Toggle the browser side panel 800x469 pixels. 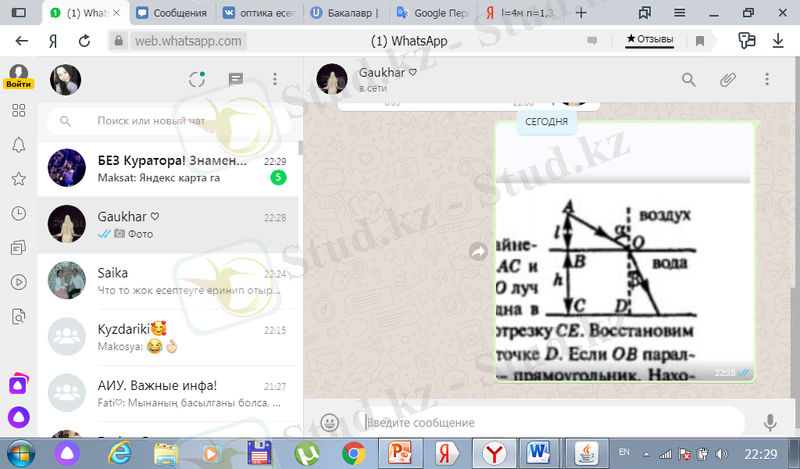click(x=18, y=13)
